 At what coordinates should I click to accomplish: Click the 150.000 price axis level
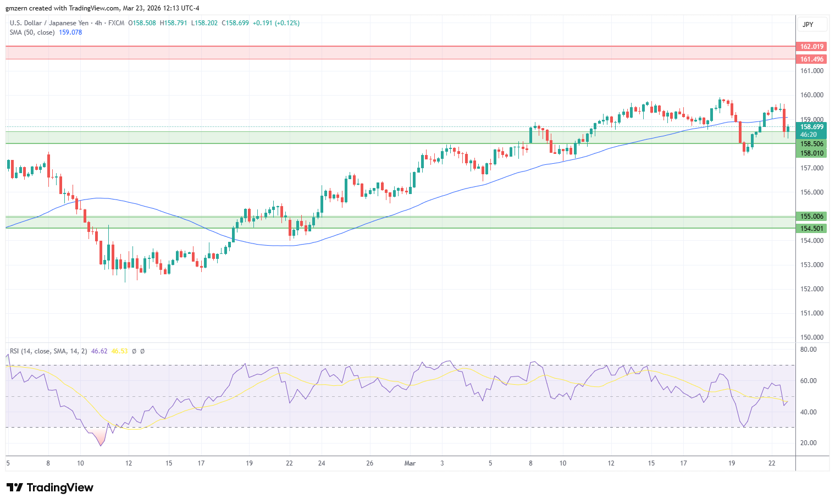coord(812,337)
